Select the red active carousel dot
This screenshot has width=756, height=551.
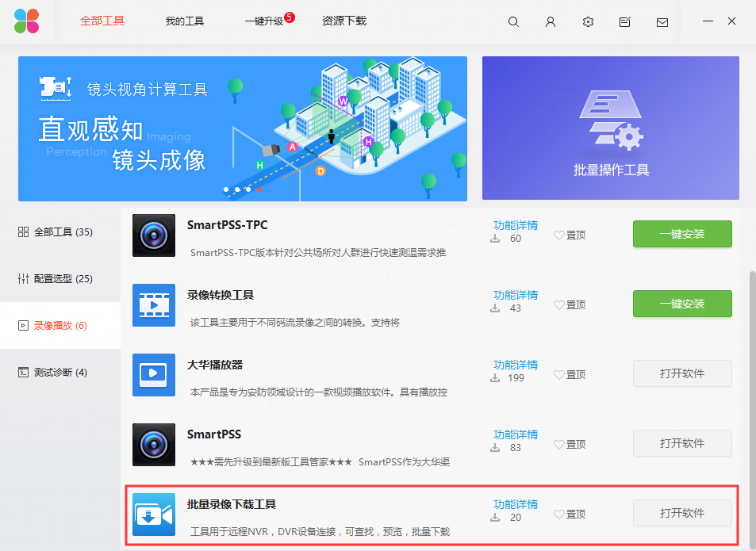point(259,189)
